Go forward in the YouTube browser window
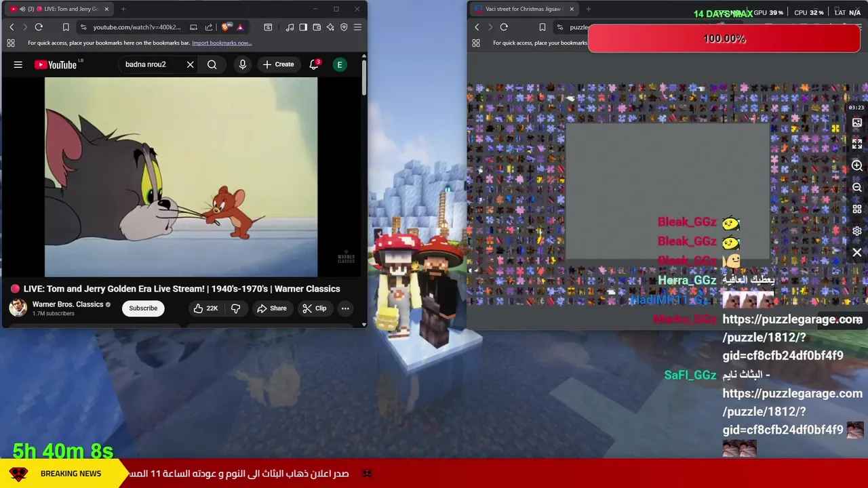This screenshot has height=488, width=868. pos(24,27)
